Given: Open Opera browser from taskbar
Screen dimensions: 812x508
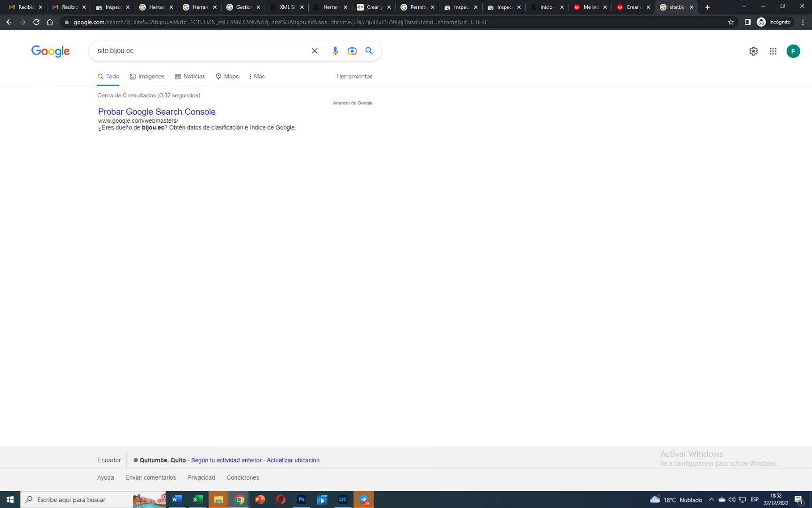Looking at the screenshot, I should point(281,500).
